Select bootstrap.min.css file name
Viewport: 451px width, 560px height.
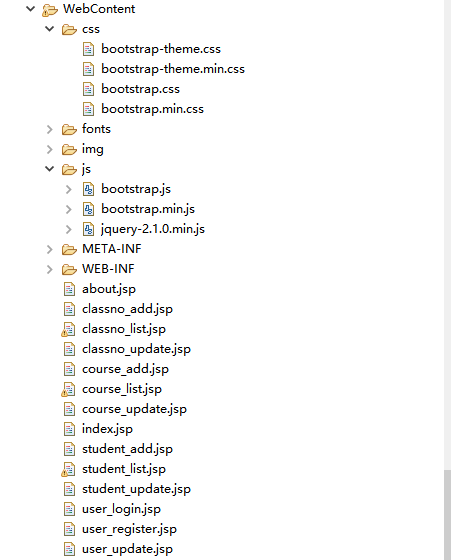152,109
